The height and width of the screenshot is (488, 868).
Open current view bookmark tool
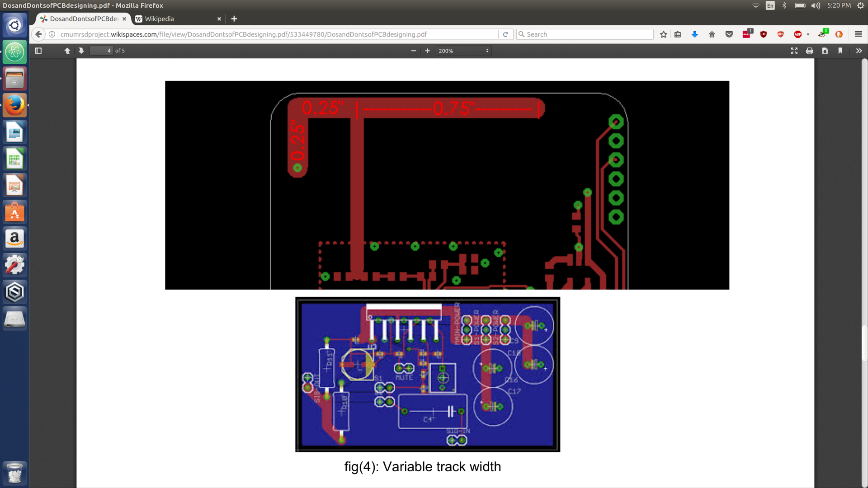840,51
